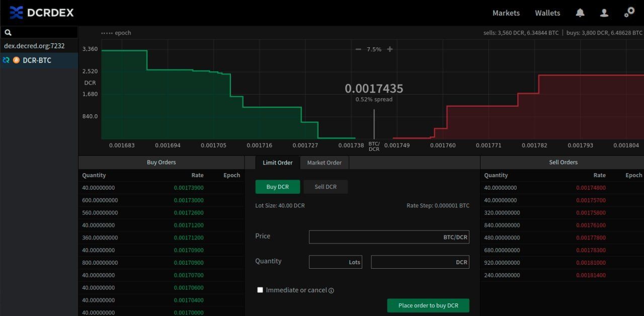The image size is (644, 316).
Task: Select sell order at rate 0.00175700
Action: pyautogui.click(x=562, y=200)
